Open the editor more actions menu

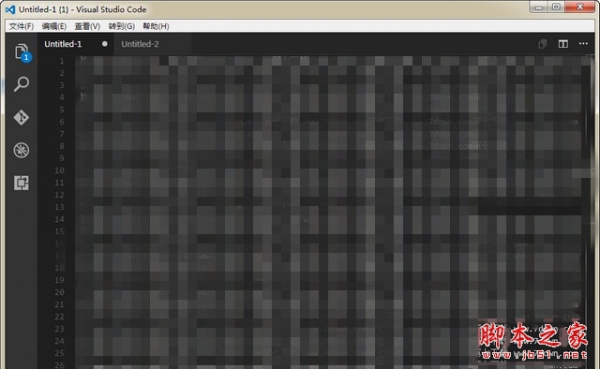click(x=583, y=44)
